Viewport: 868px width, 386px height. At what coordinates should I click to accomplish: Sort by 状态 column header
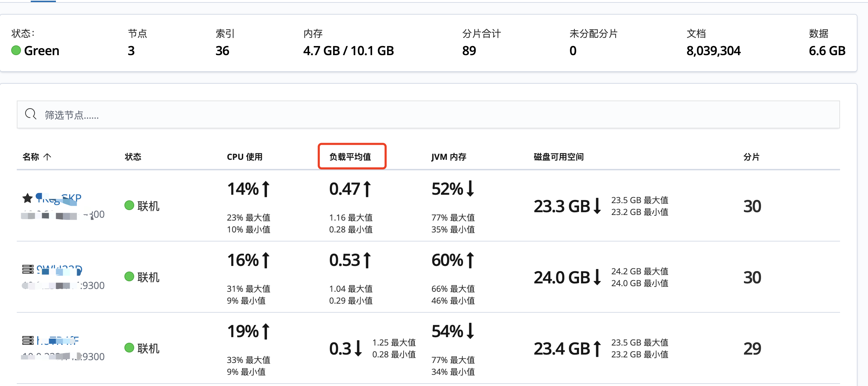coord(133,157)
